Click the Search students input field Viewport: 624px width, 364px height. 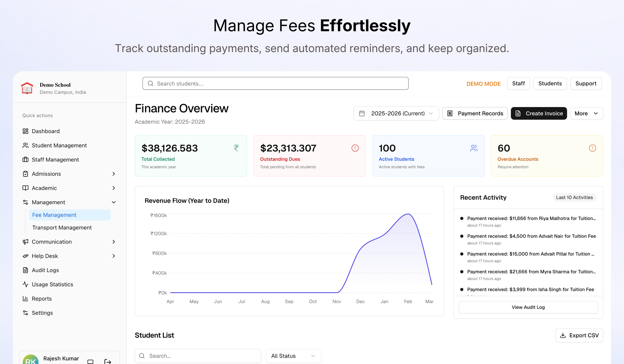[275, 83]
